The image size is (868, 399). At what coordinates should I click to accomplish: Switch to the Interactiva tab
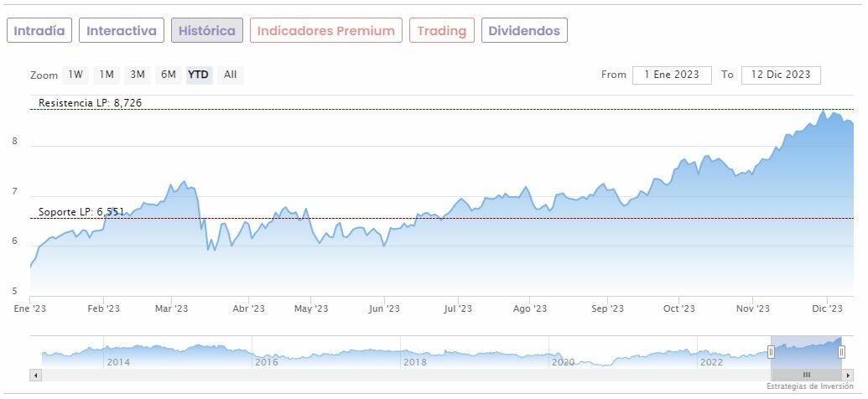pos(122,31)
